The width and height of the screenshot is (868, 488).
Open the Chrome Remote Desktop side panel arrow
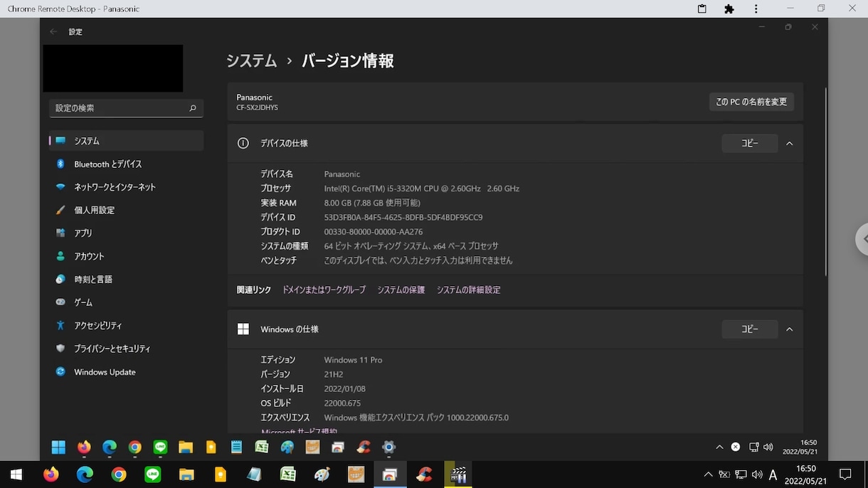click(862, 239)
